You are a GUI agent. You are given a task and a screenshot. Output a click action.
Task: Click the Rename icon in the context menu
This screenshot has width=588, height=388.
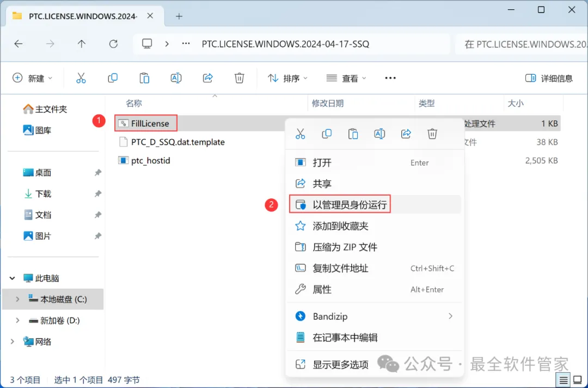[x=379, y=134]
